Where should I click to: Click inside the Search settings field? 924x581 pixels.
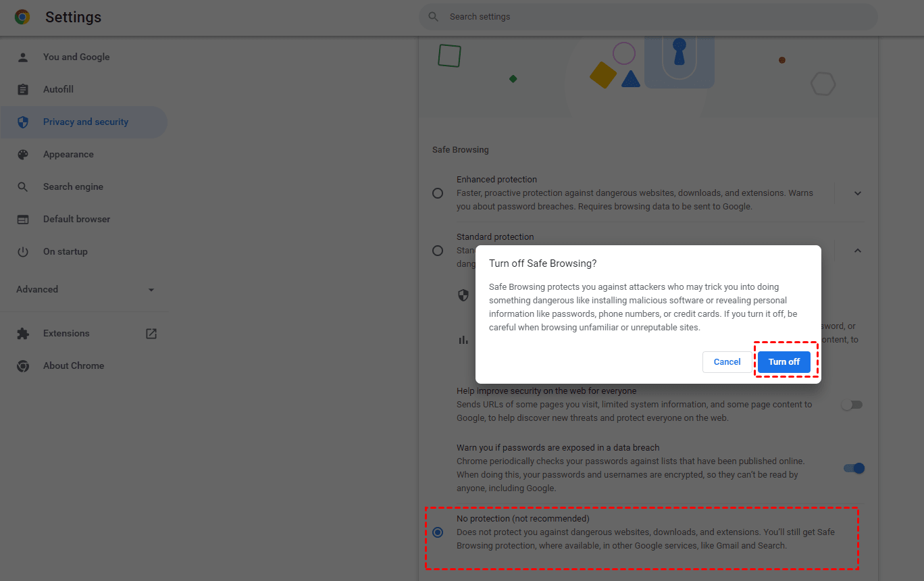(647, 16)
